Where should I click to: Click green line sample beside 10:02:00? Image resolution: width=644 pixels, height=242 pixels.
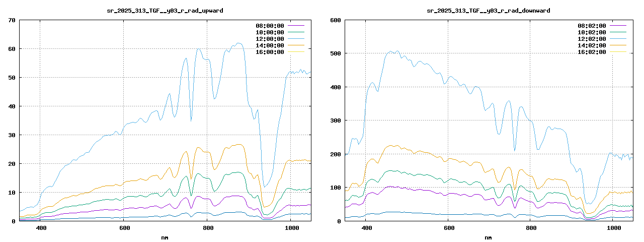(x=618, y=32)
